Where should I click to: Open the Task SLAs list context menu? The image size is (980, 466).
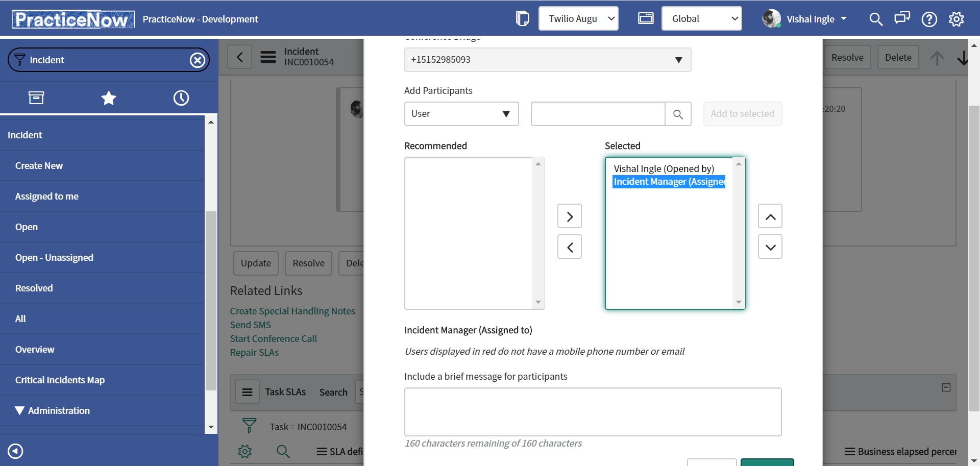tap(248, 391)
